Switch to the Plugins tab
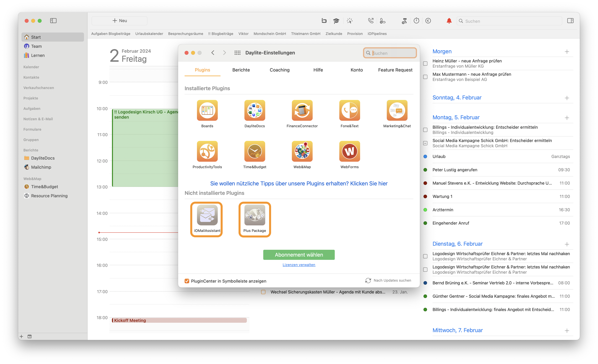This screenshot has height=364, width=598. click(x=202, y=70)
